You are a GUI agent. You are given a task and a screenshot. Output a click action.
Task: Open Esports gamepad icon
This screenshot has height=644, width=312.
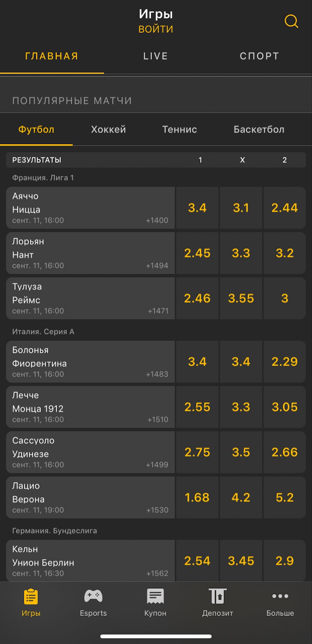click(x=93, y=597)
